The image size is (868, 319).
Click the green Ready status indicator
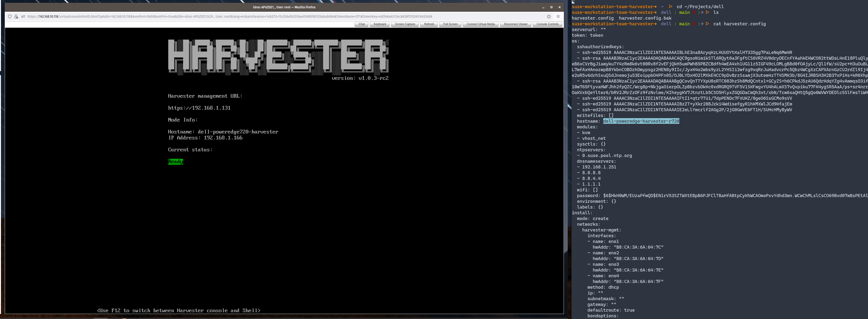tap(175, 162)
